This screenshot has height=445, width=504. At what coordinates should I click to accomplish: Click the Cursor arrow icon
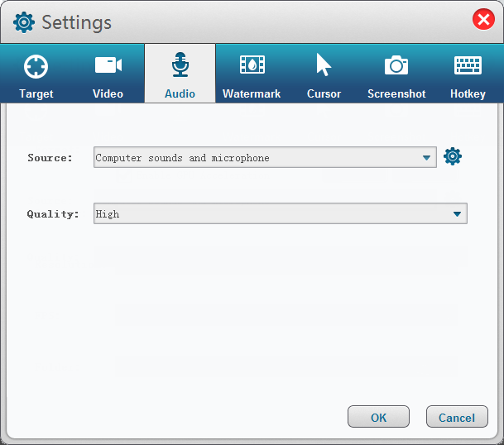coord(324,65)
